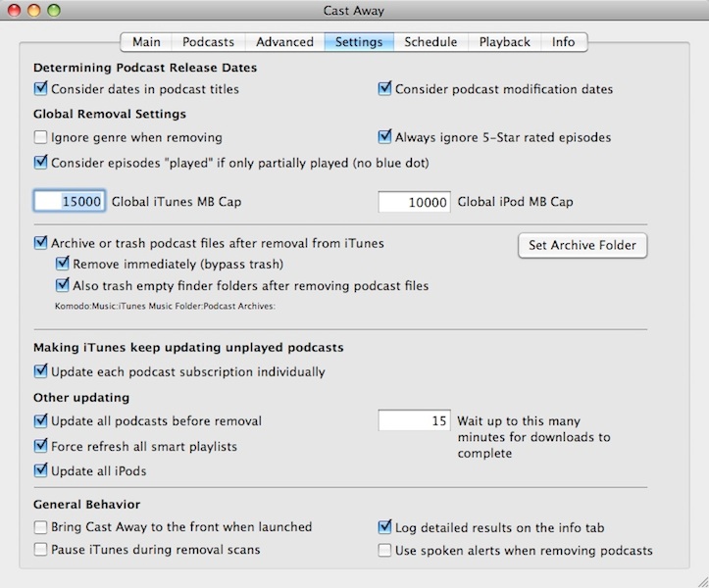Click the Global iTunes MB Cap field
This screenshot has width=709, height=588.
click(70, 202)
